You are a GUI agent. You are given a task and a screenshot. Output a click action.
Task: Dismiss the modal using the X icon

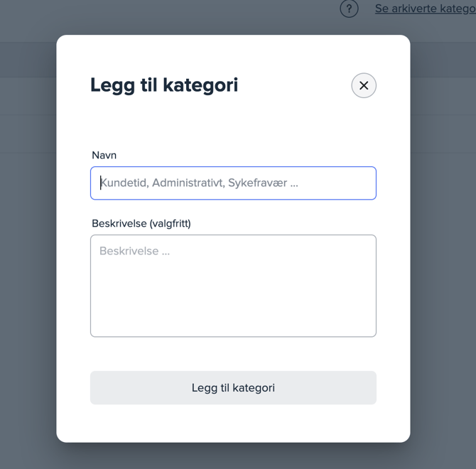click(364, 86)
